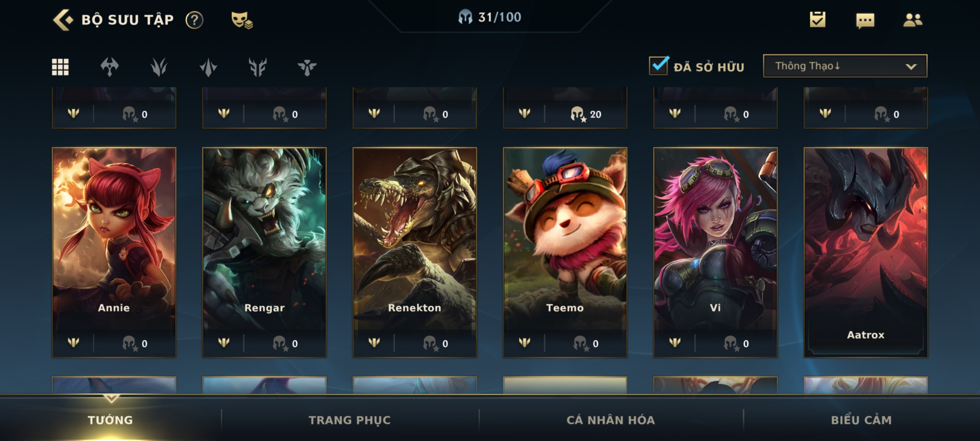Viewport: 980px width, 441px height.
Task: Open the Annie champion card
Action: tap(114, 252)
